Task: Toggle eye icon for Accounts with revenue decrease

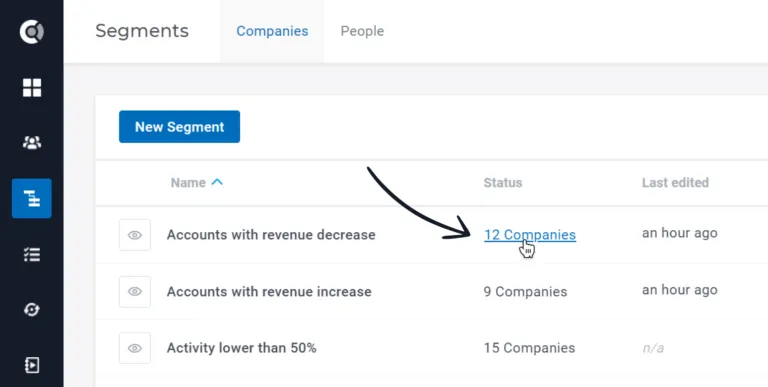Action: point(135,235)
